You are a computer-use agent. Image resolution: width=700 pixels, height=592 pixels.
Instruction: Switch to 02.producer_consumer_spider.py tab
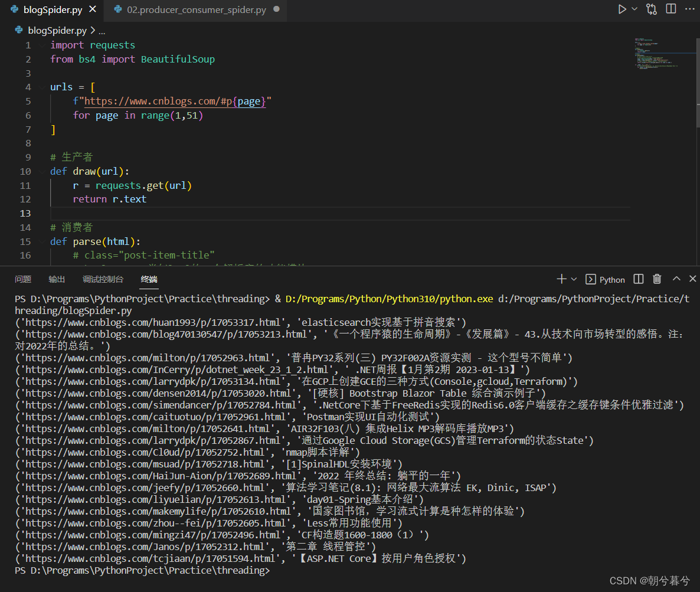click(196, 10)
